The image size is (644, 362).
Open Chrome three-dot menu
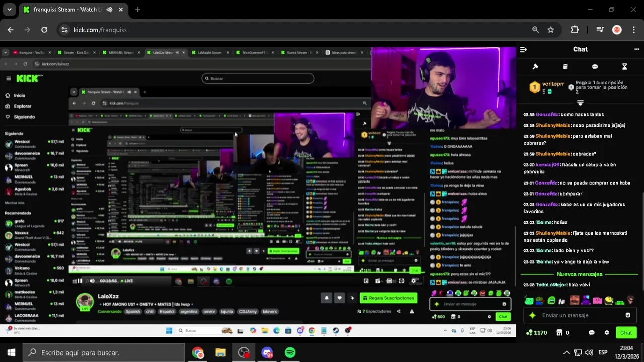[633, 30]
